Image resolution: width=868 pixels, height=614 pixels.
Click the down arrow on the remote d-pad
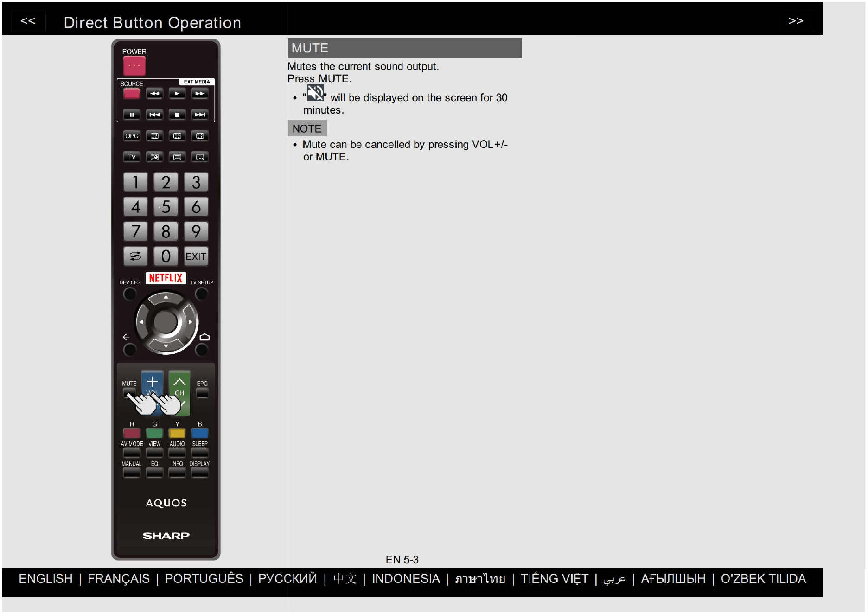(166, 346)
